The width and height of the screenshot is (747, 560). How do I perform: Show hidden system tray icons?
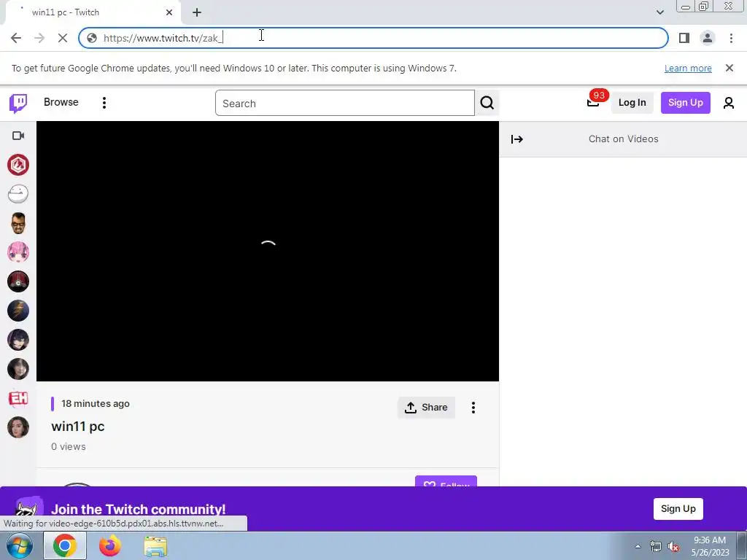click(x=638, y=546)
